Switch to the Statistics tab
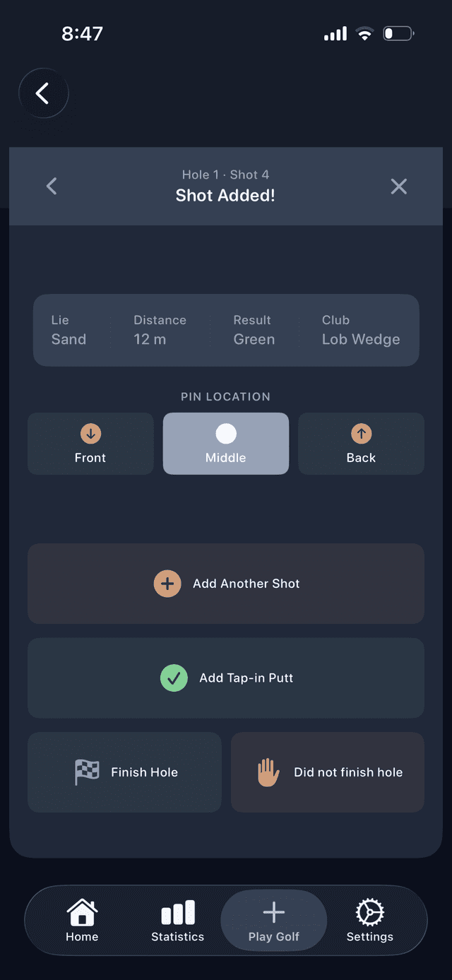 pyautogui.click(x=178, y=921)
